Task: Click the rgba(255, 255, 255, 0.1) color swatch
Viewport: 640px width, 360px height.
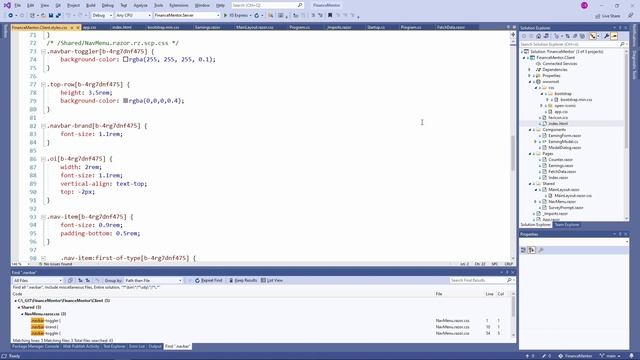Action: 126,60
